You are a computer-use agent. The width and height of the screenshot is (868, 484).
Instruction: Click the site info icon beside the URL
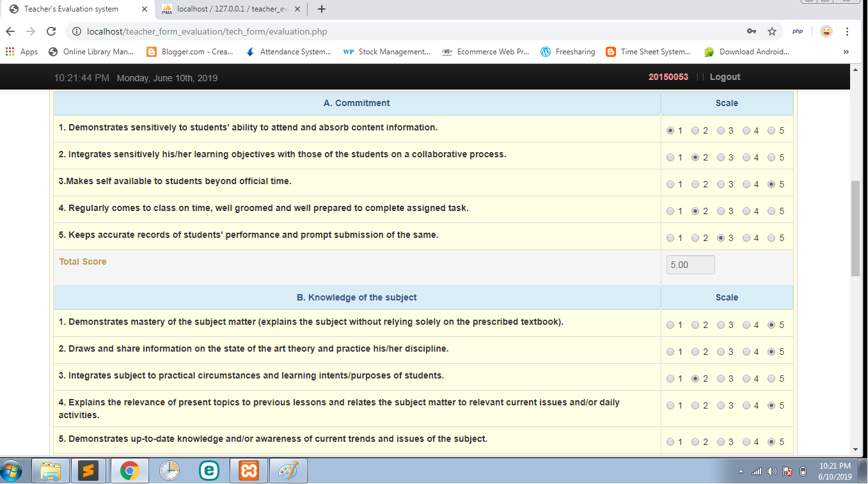point(76,31)
